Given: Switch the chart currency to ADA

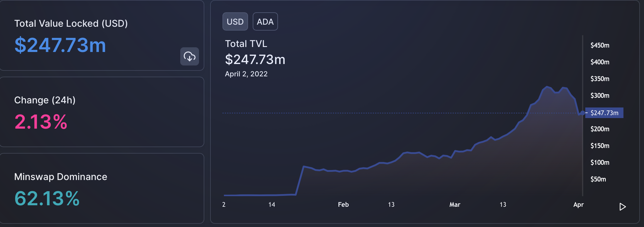Looking at the screenshot, I should (265, 21).
